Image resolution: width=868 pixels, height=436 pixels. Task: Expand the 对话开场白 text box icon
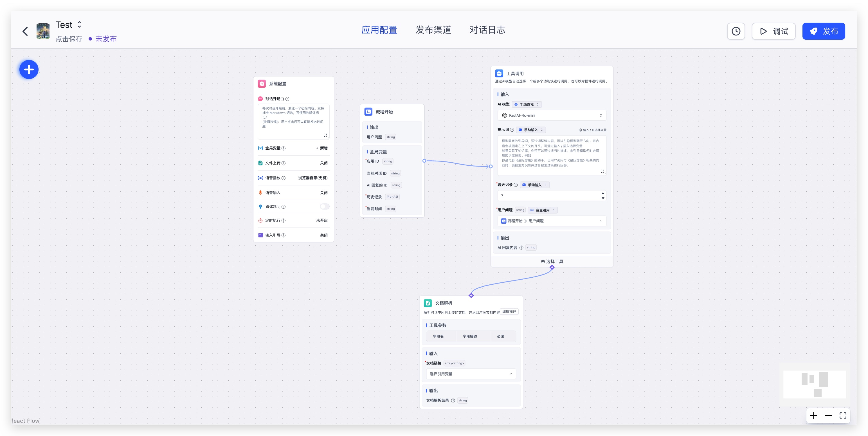point(325,136)
